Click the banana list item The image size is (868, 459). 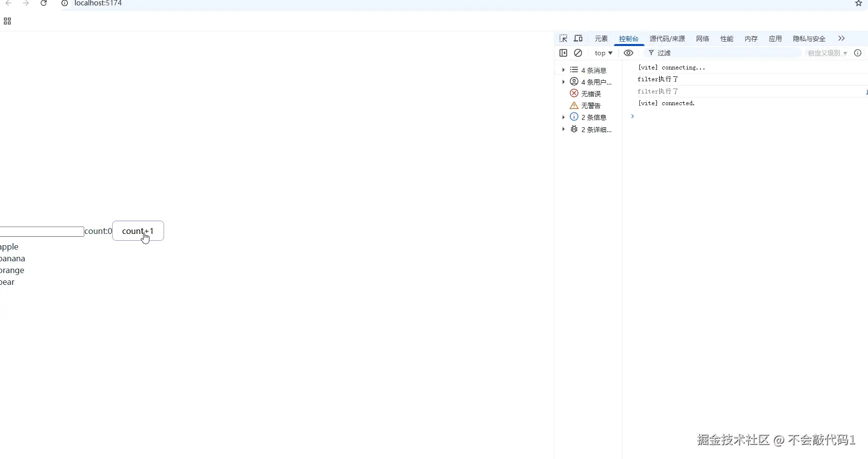pyautogui.click(x=13, y=258)
